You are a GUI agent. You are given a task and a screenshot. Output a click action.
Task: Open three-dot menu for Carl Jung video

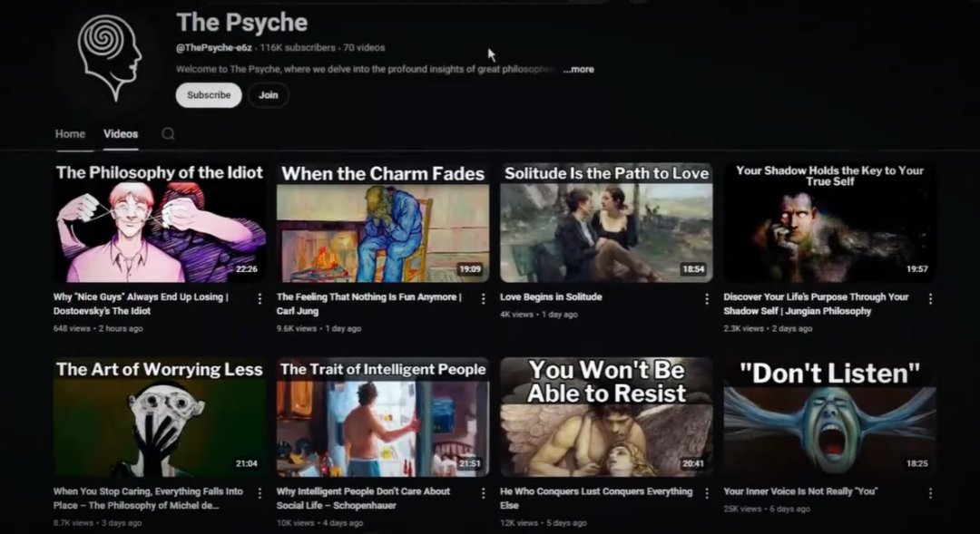[x=483, y=298]
